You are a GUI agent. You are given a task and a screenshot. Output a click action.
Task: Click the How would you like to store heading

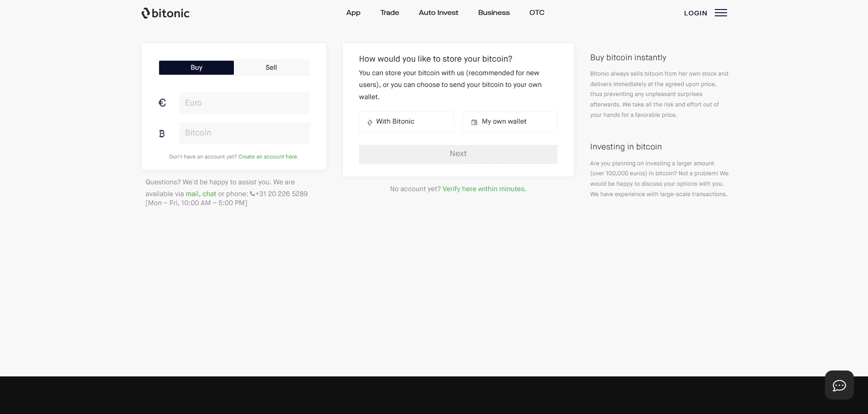click(x=436, y=59)
